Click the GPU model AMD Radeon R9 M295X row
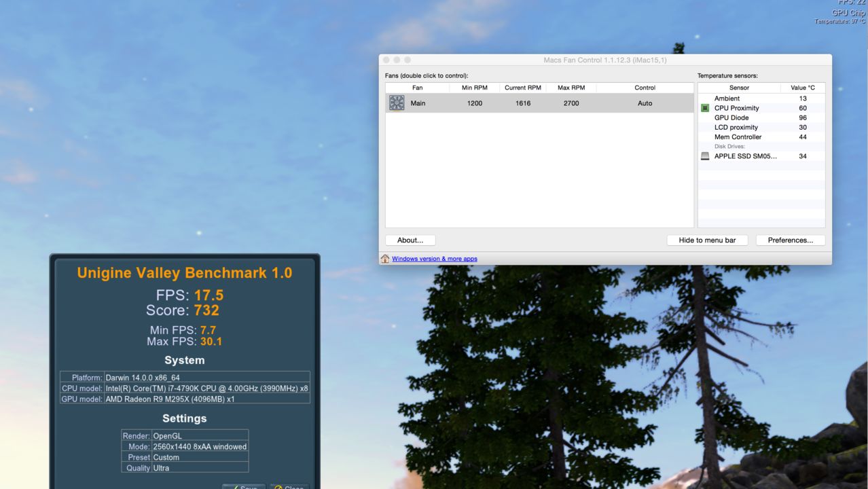The height and width of the screenshot is (489, 868). [x=185, y=399]
